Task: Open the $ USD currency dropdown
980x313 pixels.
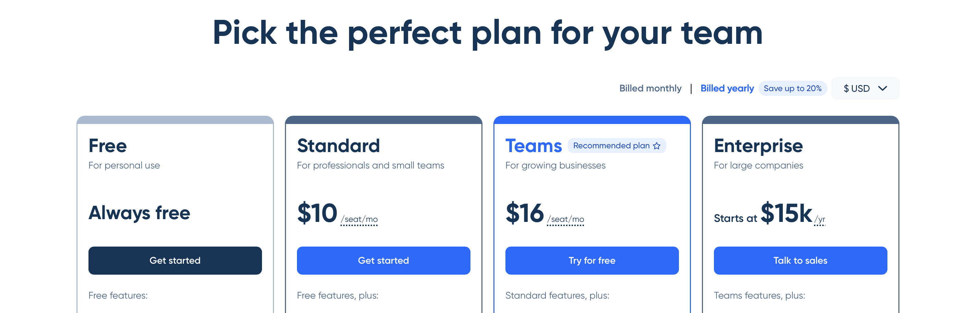Action: coord(865,88)
